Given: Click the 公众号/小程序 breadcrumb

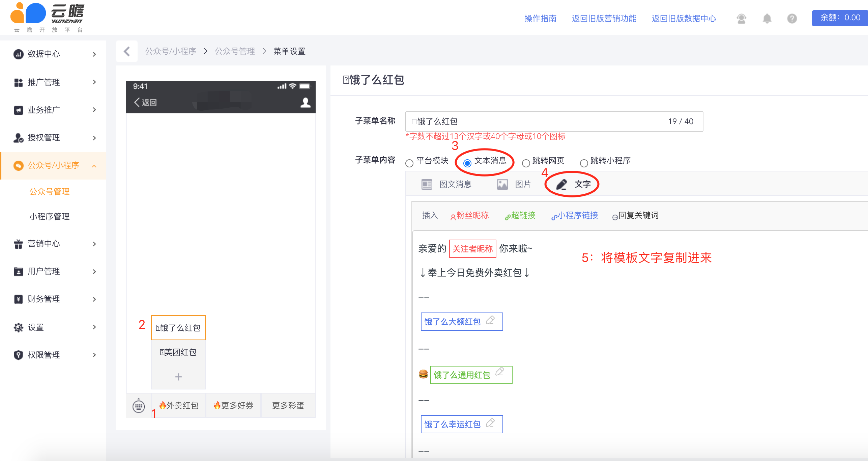Looking at the screenshot, I should point(171,51).
